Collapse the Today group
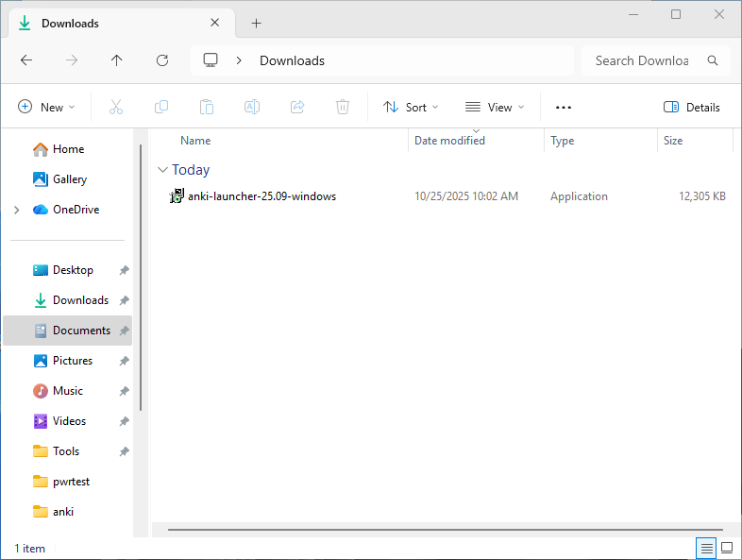Image resolution: width=742 pixels, height=560 pixels. (161, 170)
